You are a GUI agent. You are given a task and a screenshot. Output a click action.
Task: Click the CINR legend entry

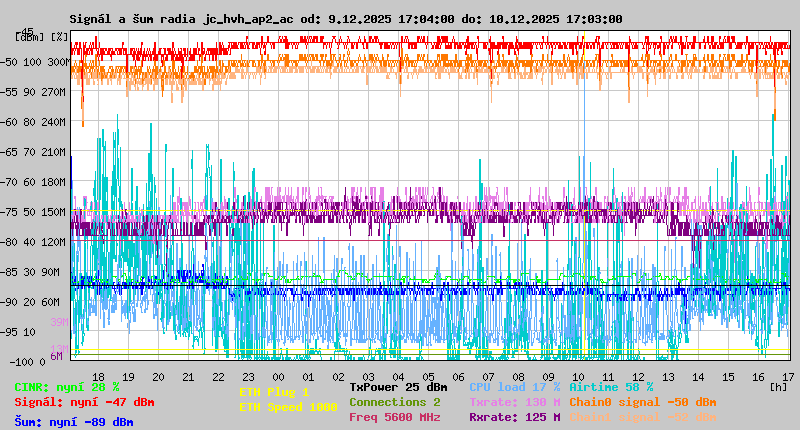pos(66,387)
